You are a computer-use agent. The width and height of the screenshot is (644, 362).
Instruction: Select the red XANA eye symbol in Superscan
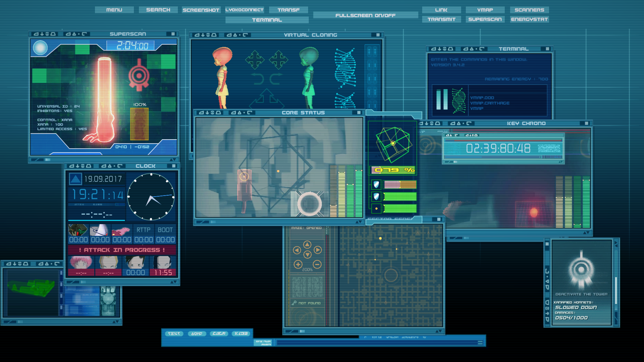click(139, 75)
